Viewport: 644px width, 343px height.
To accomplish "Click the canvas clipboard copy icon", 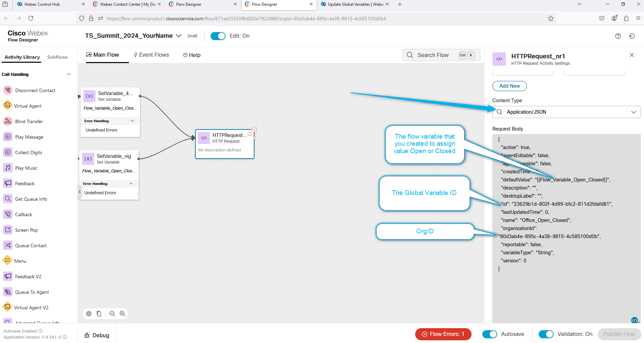I will pyautogui.click(x=99, y=314).
